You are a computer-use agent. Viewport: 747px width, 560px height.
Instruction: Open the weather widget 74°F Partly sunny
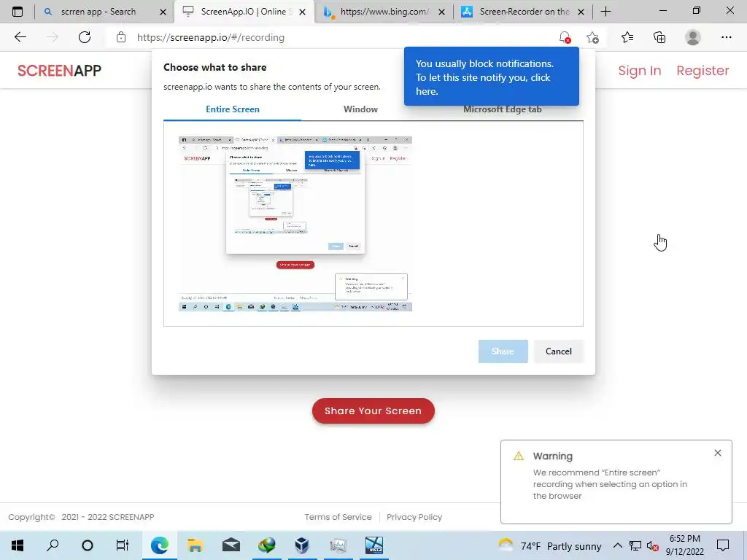pos(550,545)
